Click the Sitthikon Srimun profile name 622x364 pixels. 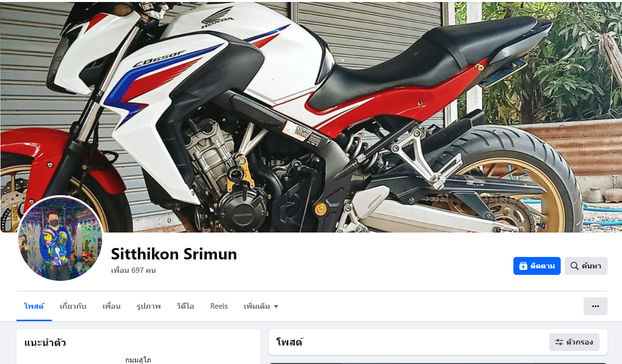174,254
